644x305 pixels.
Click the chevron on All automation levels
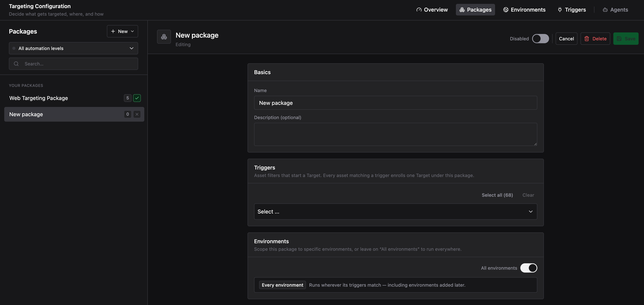point(132,48)
